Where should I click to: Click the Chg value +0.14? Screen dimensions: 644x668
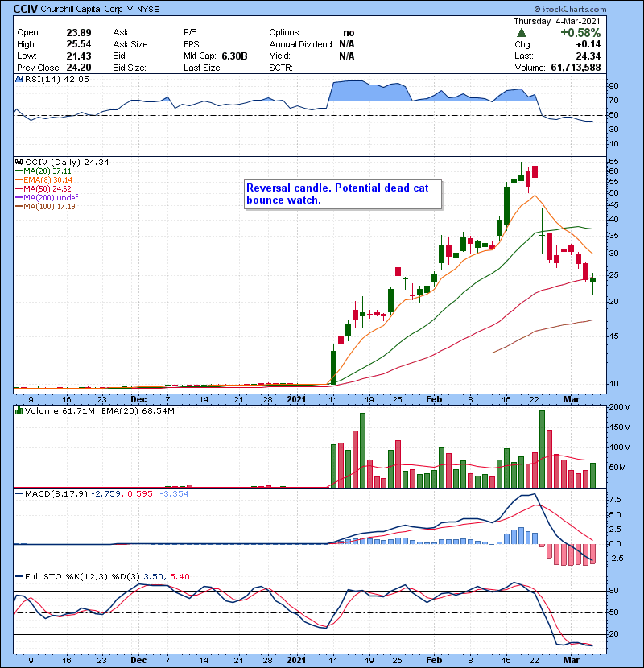click(588, 44)
